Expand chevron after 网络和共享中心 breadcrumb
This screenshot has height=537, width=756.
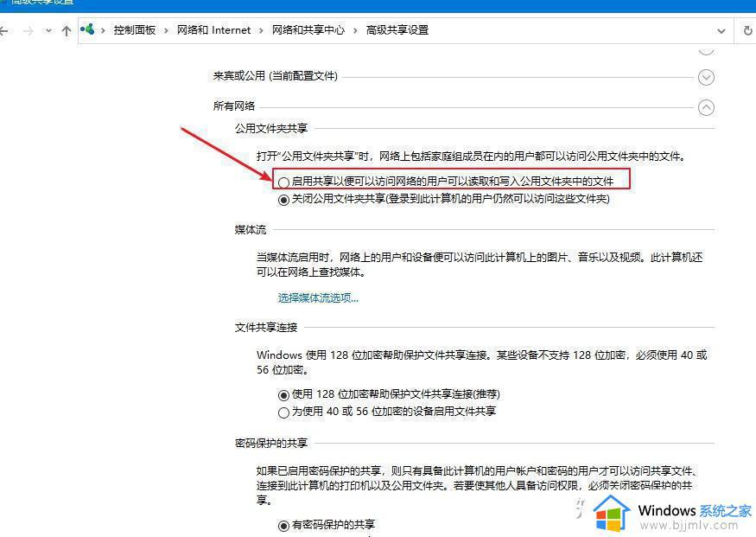(355, 30)
